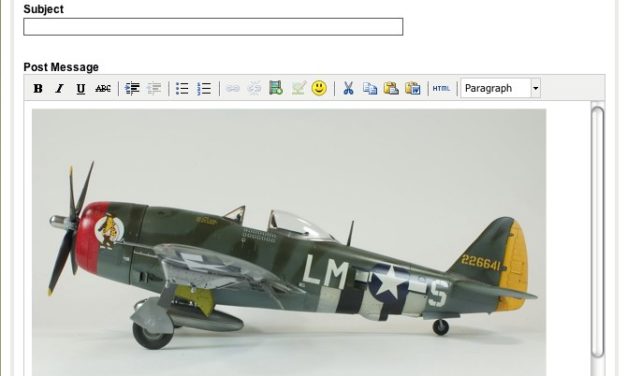Toggle underline formatting

pos(81,88)
